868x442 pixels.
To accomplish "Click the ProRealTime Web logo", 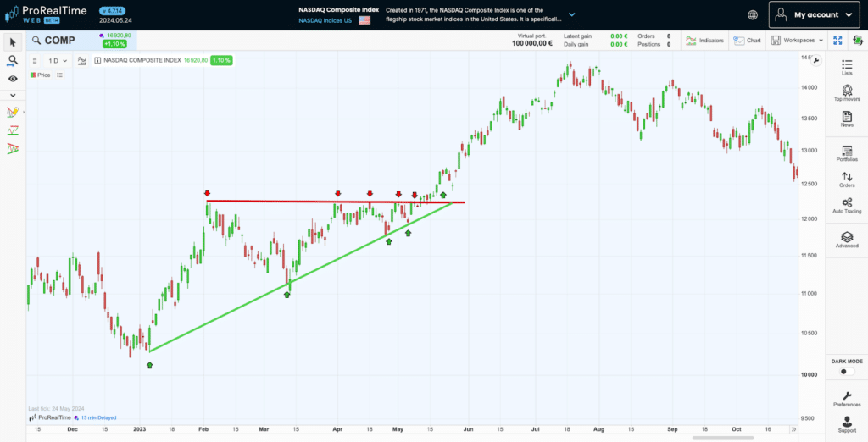I will pos(46,14).
